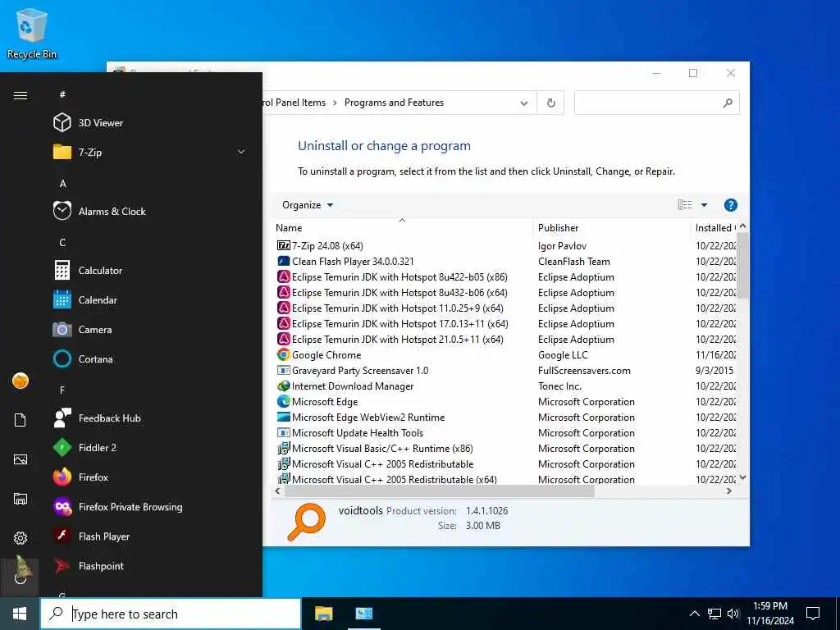This screenshot has height=630, width=840.
Task: Jump to letter A section header
Action: tap(62, 184)
